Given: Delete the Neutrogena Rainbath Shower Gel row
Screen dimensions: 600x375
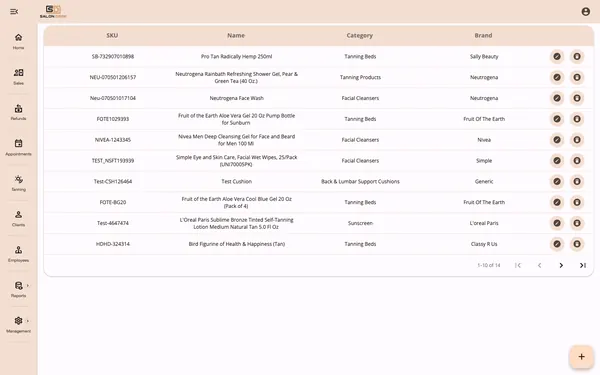Looking at the screenshot, I should (577, 77).
